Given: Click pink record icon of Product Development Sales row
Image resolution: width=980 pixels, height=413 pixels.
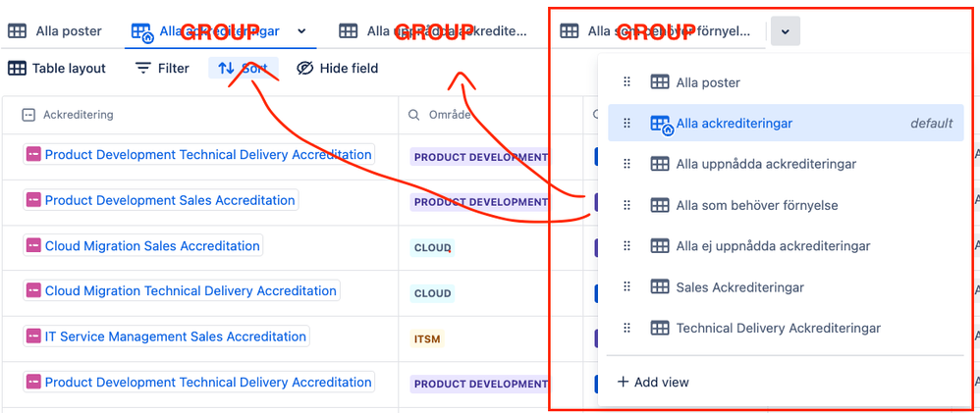Looking at the screenshot, I should 33,200.
